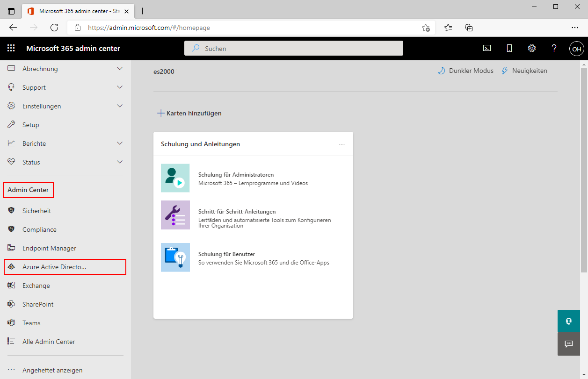Open Schulung für Administratoren link

point(236,175)
